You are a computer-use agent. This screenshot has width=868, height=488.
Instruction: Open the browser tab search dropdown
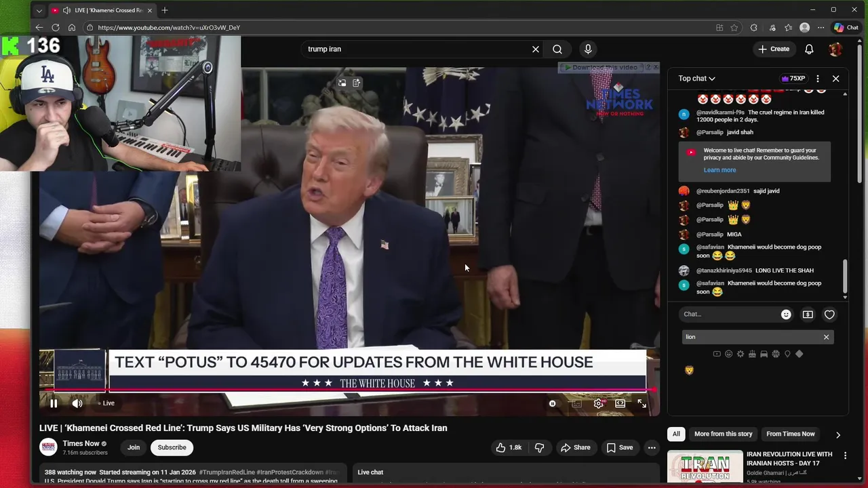point(39,10)
